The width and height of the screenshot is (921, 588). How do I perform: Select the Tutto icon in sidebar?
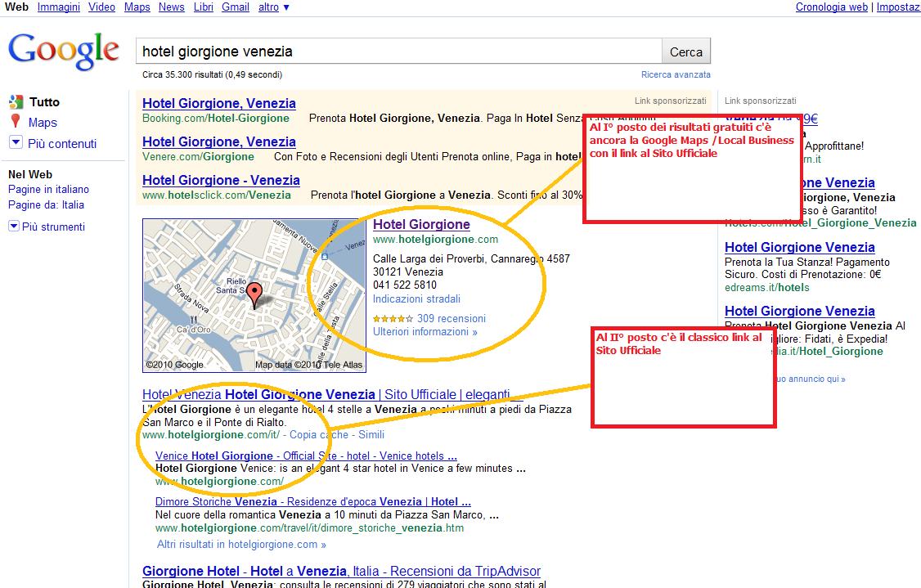(x=16, y=102)
